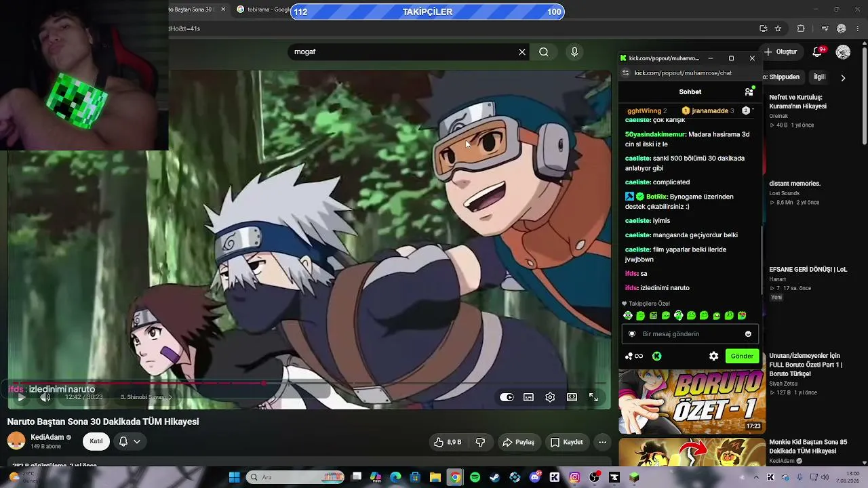Clear the YouTube search box text
The image size is (868, 488).
522,52
